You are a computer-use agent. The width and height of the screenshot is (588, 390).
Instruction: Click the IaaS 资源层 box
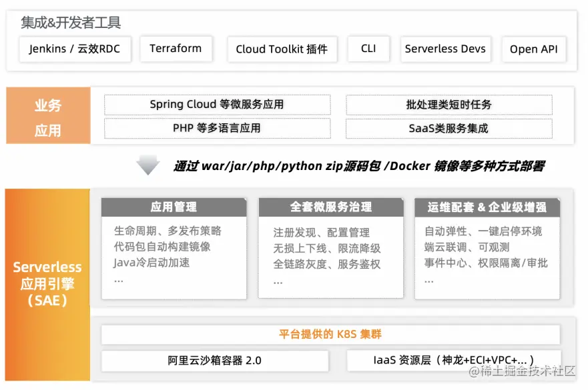(x=454, y=361)
